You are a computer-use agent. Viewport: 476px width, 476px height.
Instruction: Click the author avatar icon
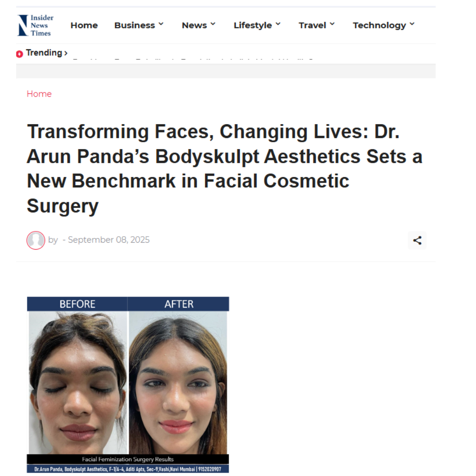coord(36,240)
